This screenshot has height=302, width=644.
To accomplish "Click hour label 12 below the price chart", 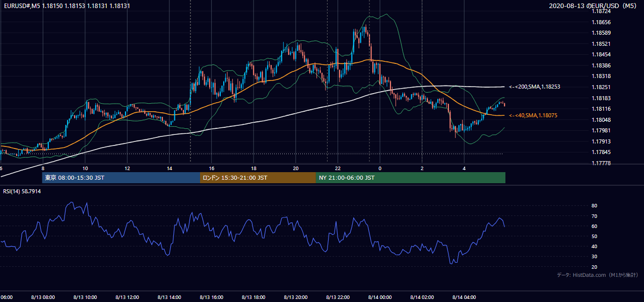I will tap(127, 168).
